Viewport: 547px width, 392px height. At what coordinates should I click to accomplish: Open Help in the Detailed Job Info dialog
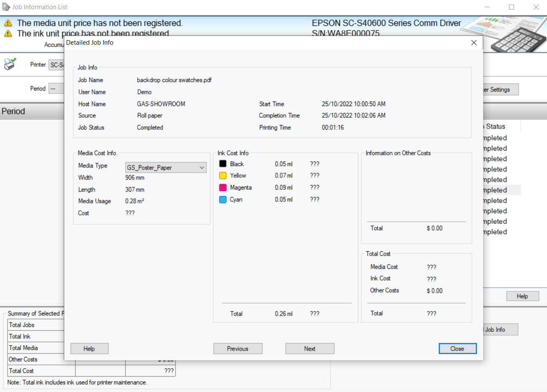coord(89,349)
